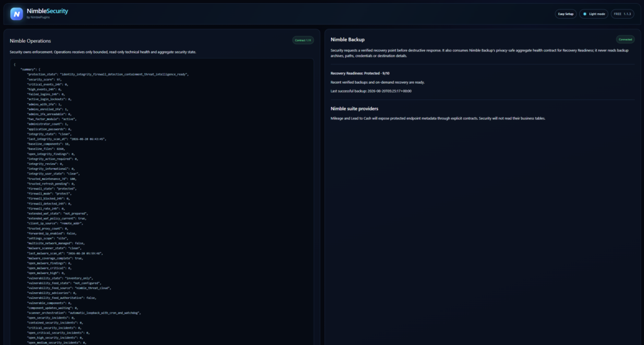Click the "integrity_user_state" line

coord(53,174)
